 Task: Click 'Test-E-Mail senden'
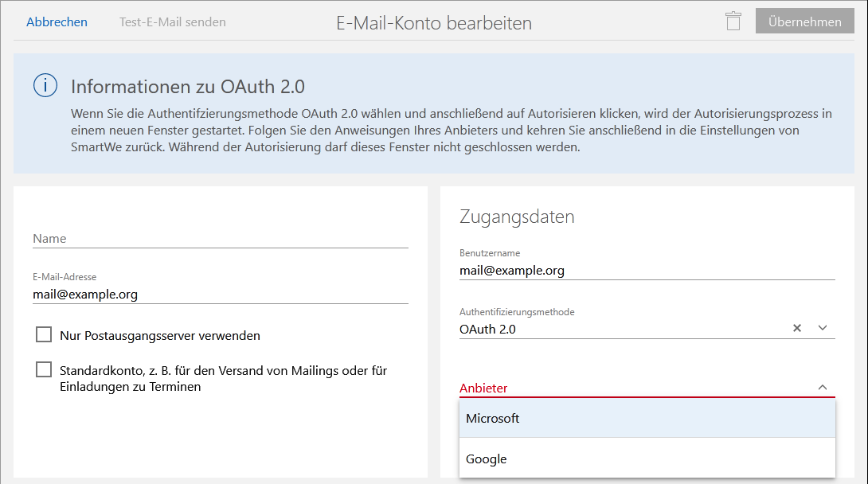[173, 22]
